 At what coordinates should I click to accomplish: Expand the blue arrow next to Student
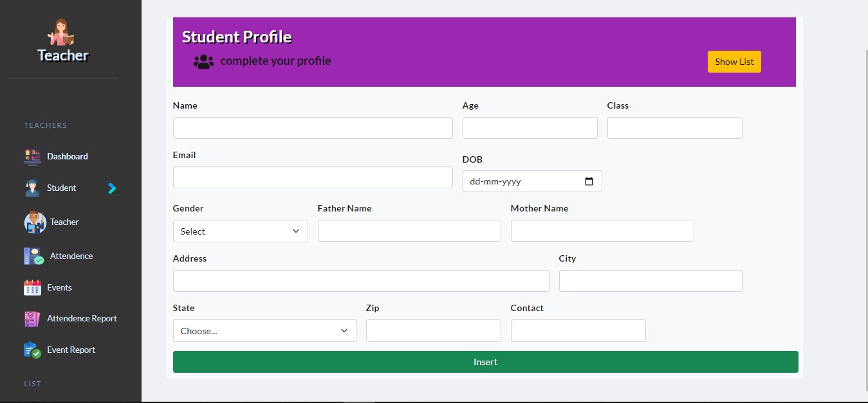(x=113, y=188)
